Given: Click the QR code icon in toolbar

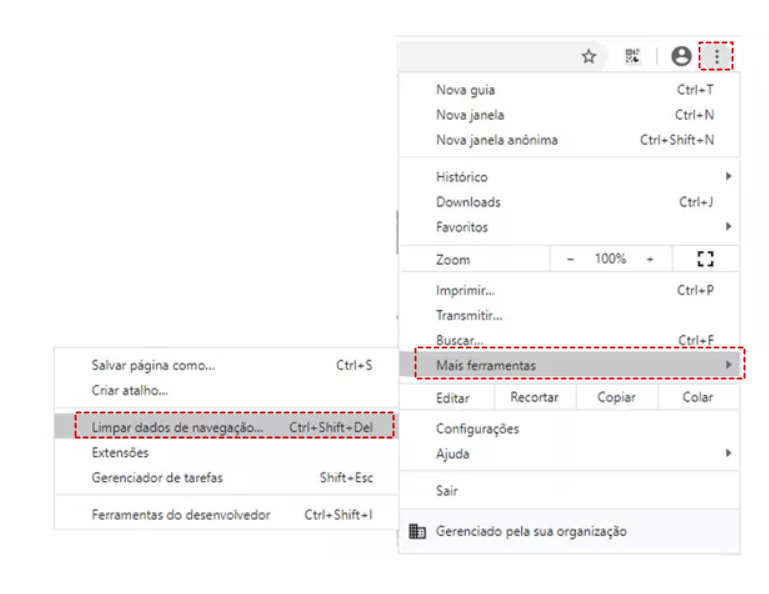Looking at the screenshot, I should tap(632, 57).
